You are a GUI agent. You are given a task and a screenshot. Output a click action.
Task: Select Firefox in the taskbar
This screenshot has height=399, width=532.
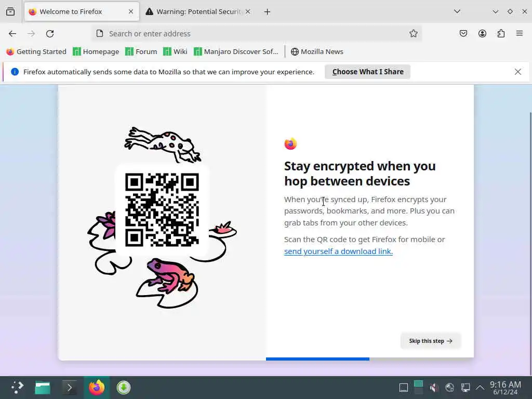pyautogui.click(x=96, y=388)
